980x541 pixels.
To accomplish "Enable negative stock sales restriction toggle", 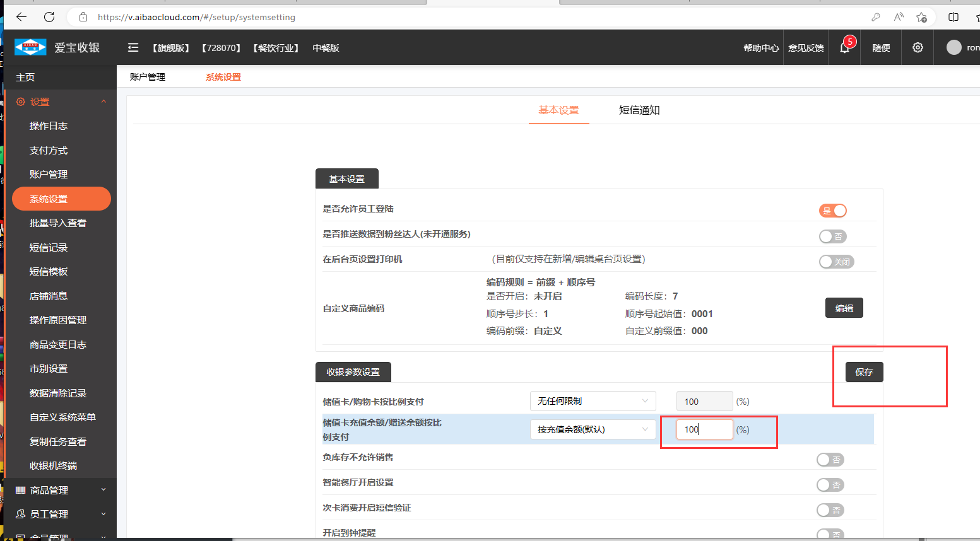I will (830, 460).
